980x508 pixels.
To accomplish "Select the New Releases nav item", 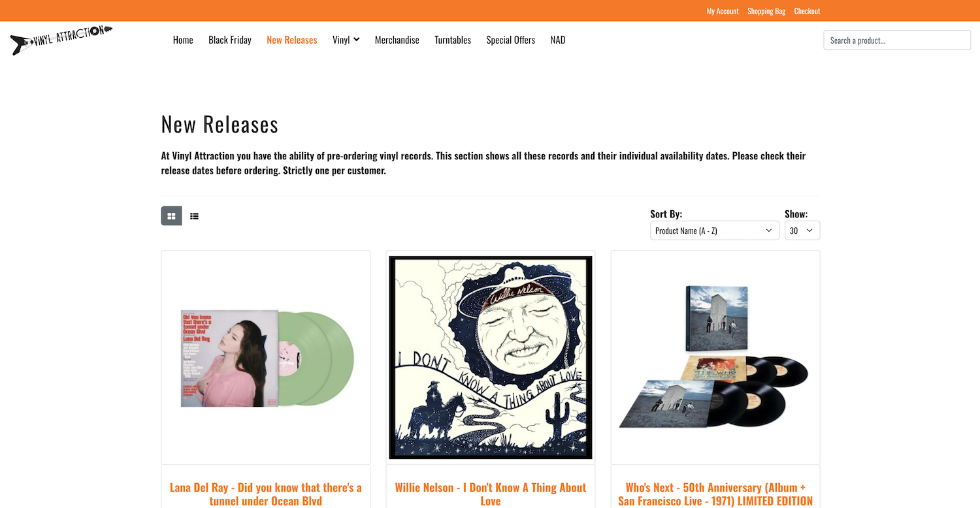I will 292,40.
